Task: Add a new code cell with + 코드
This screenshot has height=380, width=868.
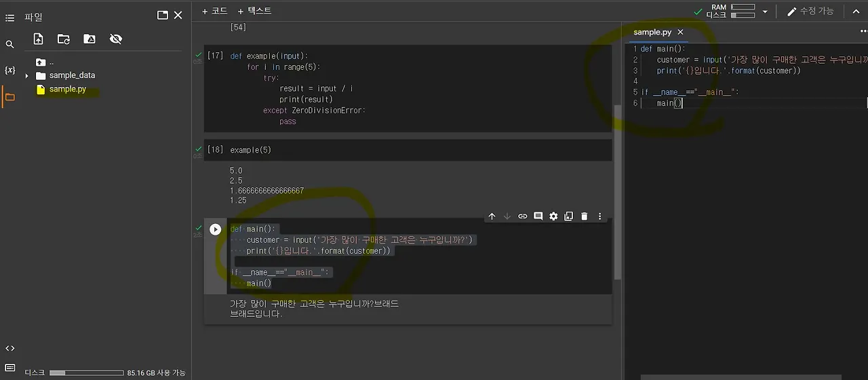Action: pyautogui.click(x=214, y=11)
